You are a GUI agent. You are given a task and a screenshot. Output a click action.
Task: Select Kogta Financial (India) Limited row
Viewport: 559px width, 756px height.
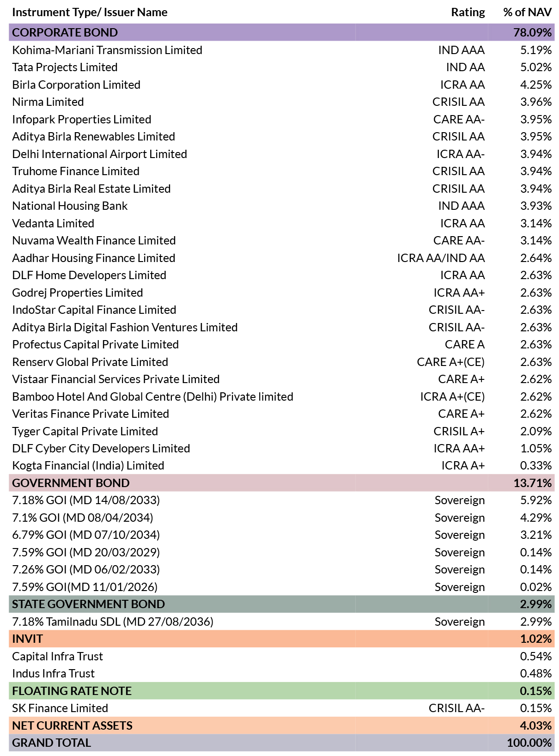click(281, 465)
